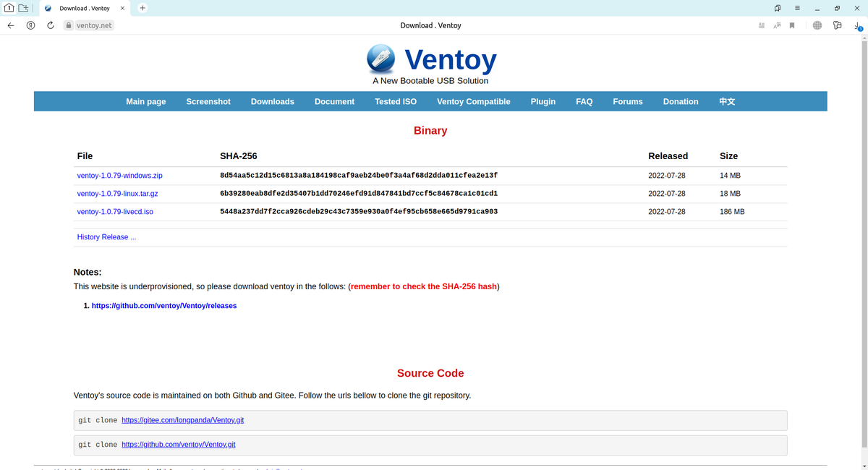Click the 186 MB size cell
The image size is (868, 470).
(x=732, y=212)
